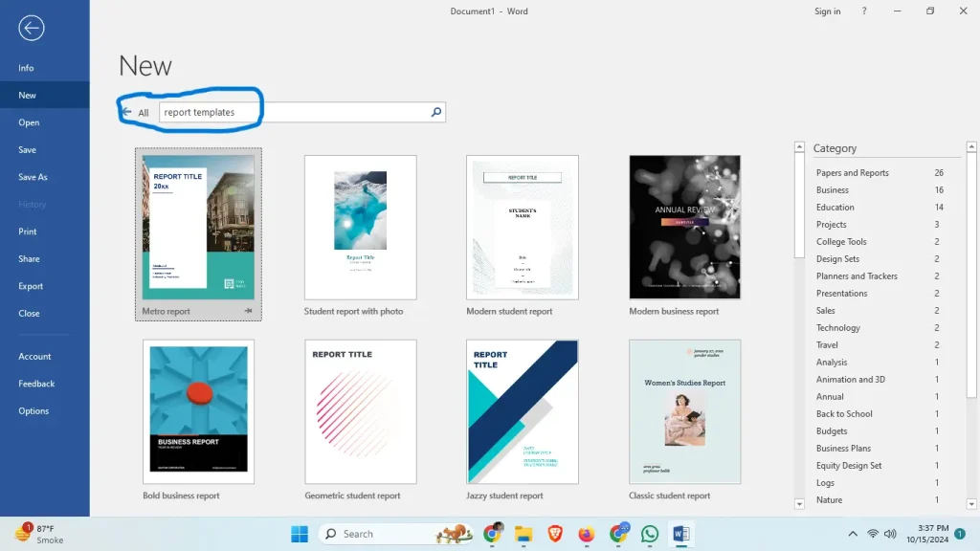
Task: Click category list scrollbar down arrow
Action: [971, 504]
